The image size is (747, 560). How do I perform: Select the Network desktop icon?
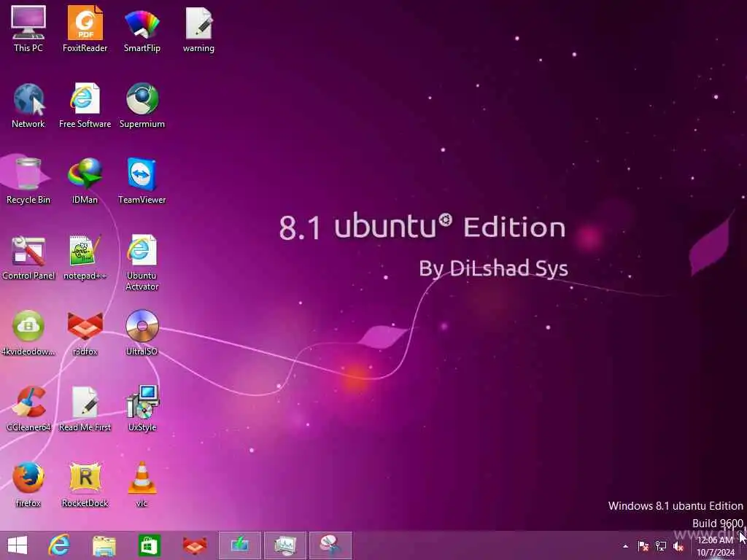pyautogui.click(x=28, y=105)
